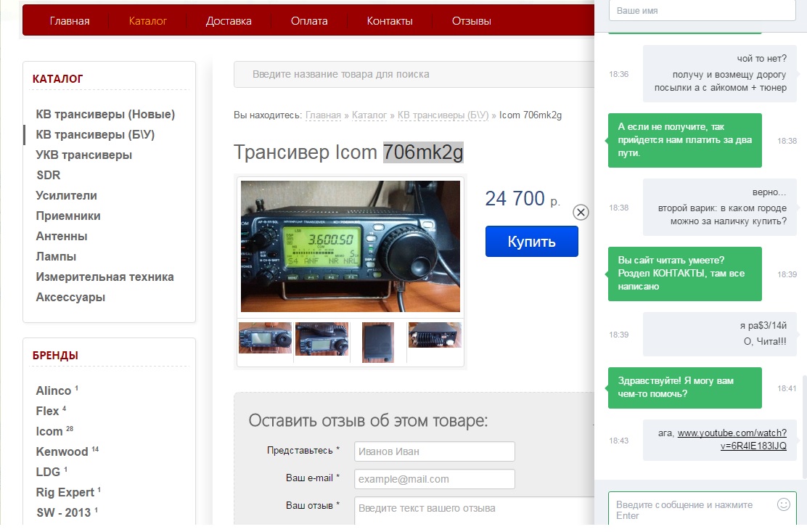
Task: Open the Главная menu item
Action: click(x=70, y=21)
